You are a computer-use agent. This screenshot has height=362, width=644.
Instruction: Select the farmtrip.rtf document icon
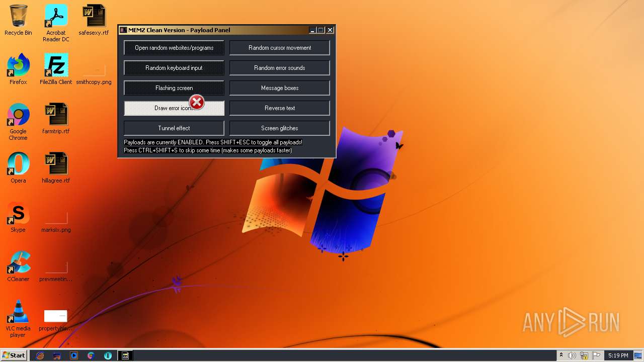pos(56,119)
